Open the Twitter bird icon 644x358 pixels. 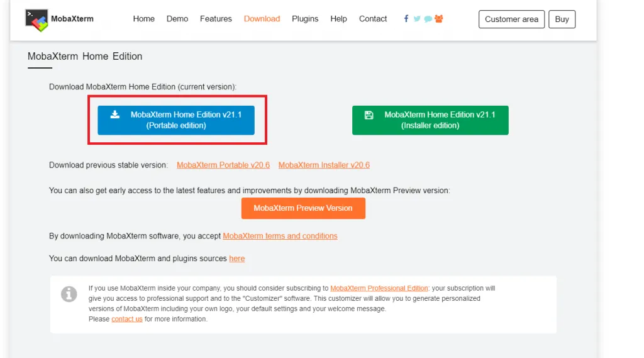pyautogui.click(x=417, y=18)
